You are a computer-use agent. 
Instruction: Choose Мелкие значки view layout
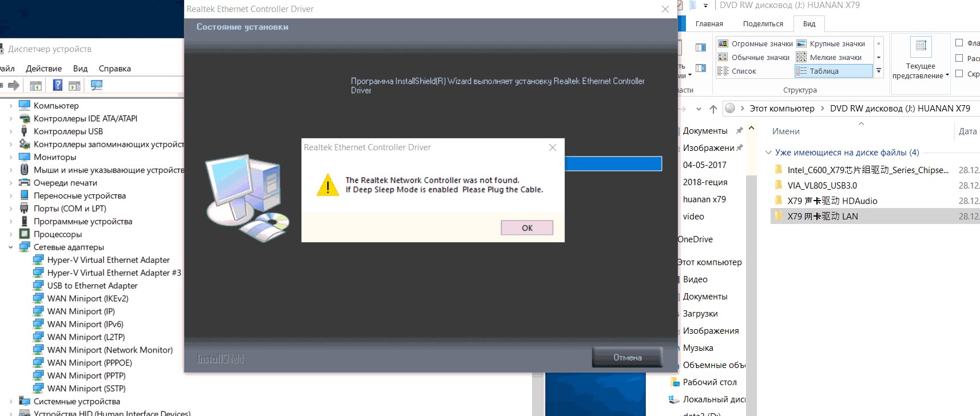(829, 58)
